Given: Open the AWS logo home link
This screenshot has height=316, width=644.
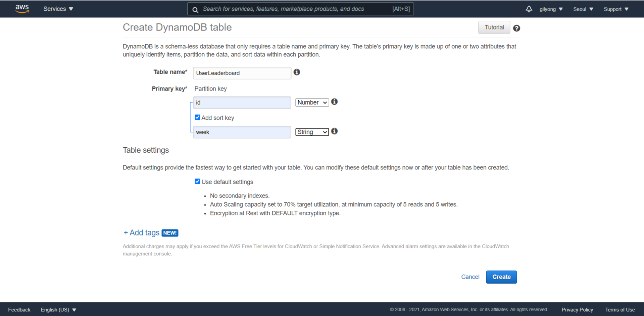Looking at the screenshot, I should coord(22,9).
